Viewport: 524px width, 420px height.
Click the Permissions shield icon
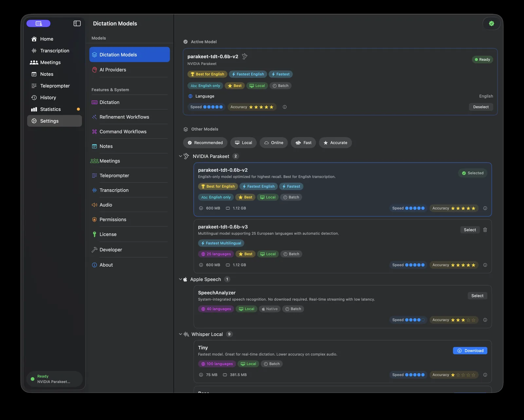pos(94,220)
